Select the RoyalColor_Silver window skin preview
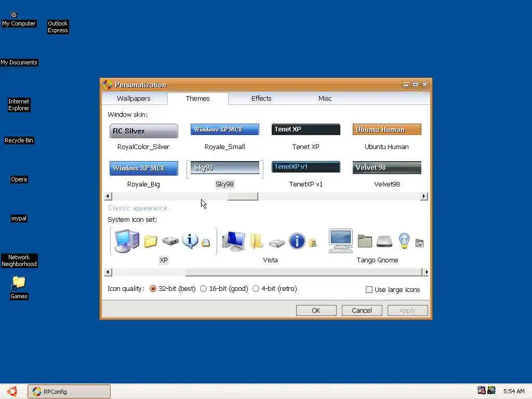 point(143,131)
